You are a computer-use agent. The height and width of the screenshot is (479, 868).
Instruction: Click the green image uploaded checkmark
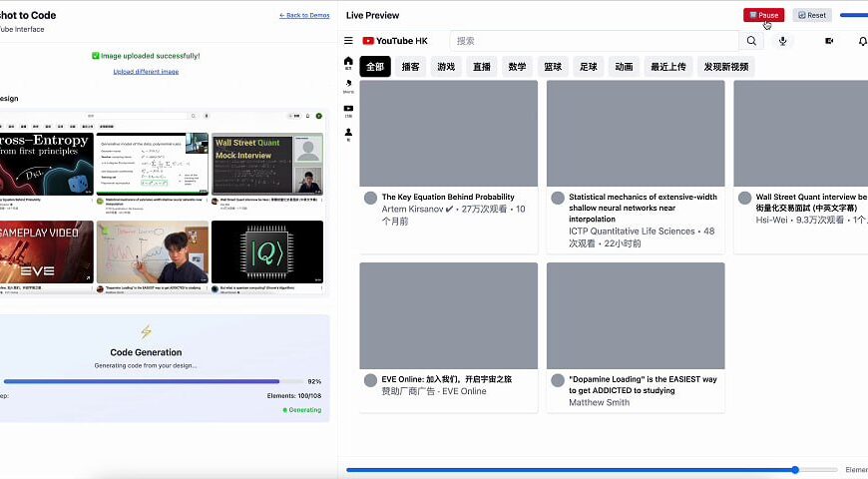[95, 55]
